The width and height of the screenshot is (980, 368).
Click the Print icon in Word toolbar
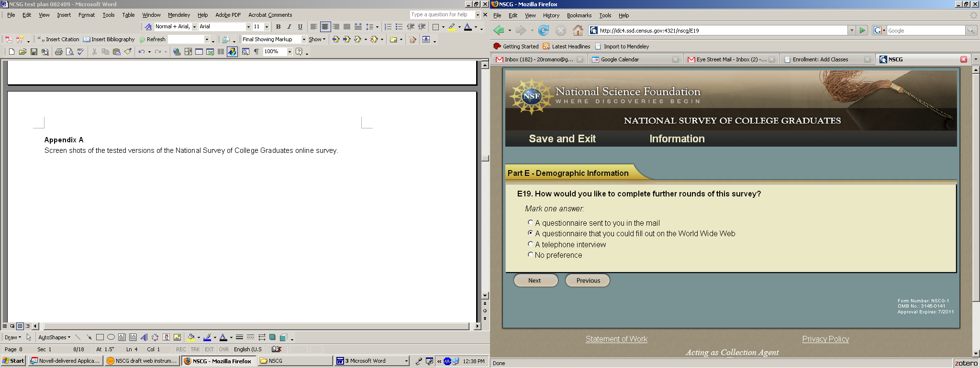click(58, 52)
